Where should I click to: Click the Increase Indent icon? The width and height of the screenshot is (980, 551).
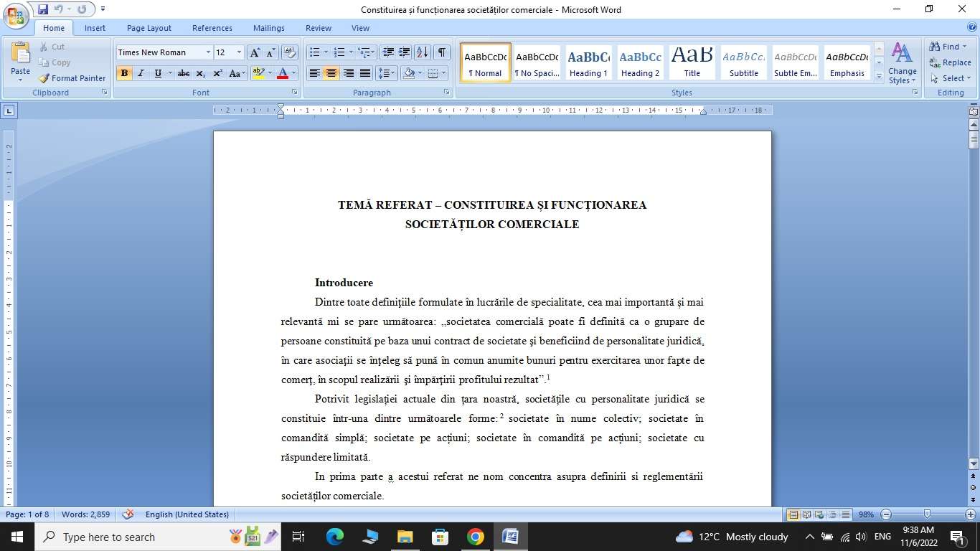pyautogui.click(x=405, y=52)
